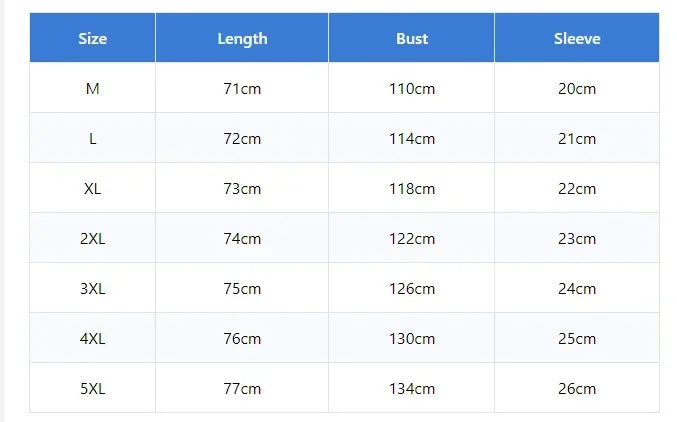Select the 2XL size cell
The height and width of the screenshot is (422, 677).
click(x=92, y=238)
